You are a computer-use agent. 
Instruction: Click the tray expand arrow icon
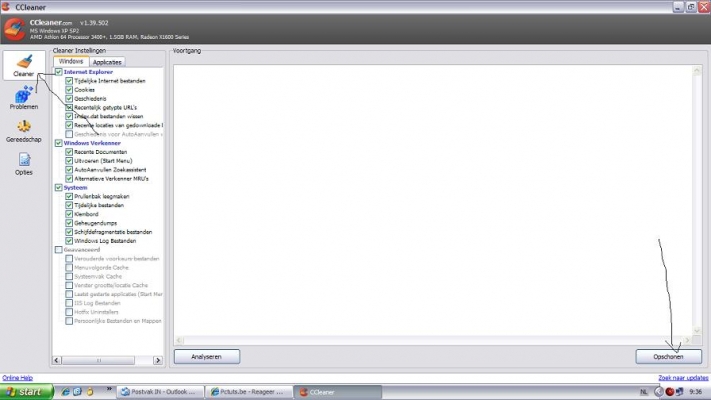click(x=658, y=392)
